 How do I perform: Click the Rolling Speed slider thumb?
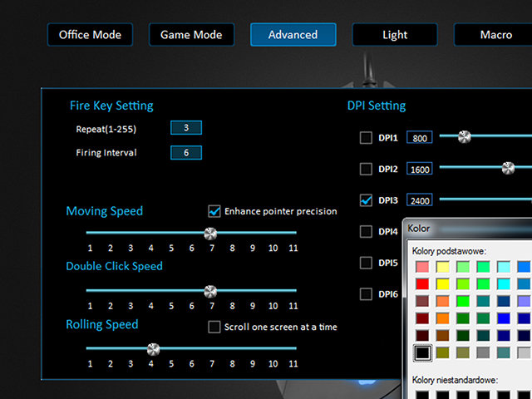[152, 349]
